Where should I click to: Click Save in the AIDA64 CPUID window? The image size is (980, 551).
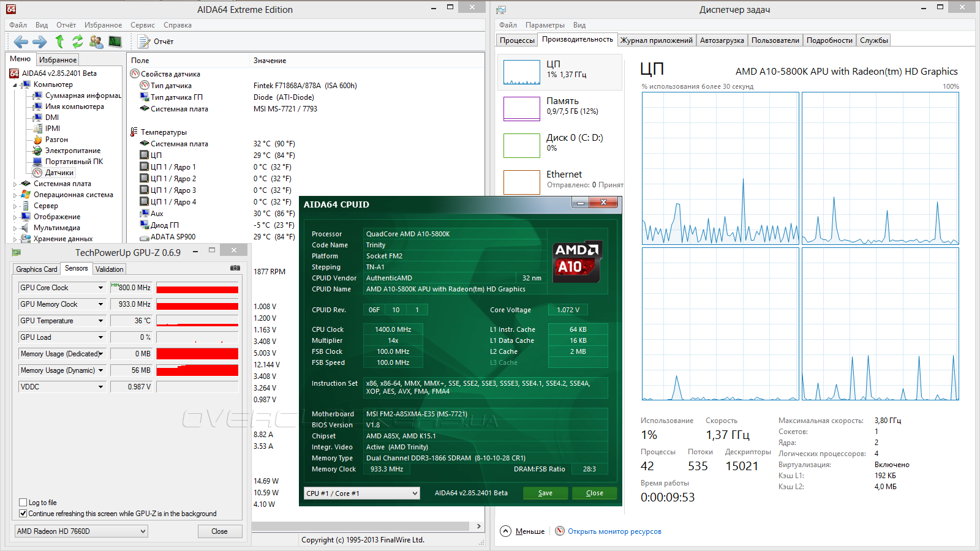(x=545, y=493)
